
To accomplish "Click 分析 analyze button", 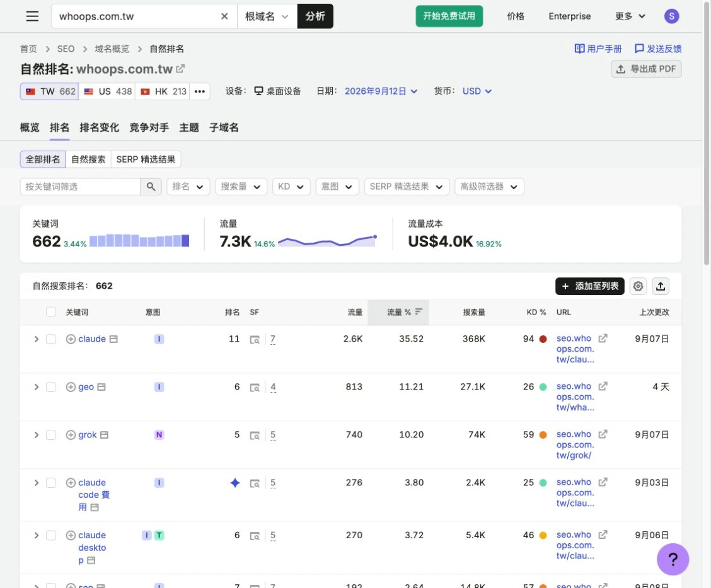I will pyautogui.click(x=315, y=16).
